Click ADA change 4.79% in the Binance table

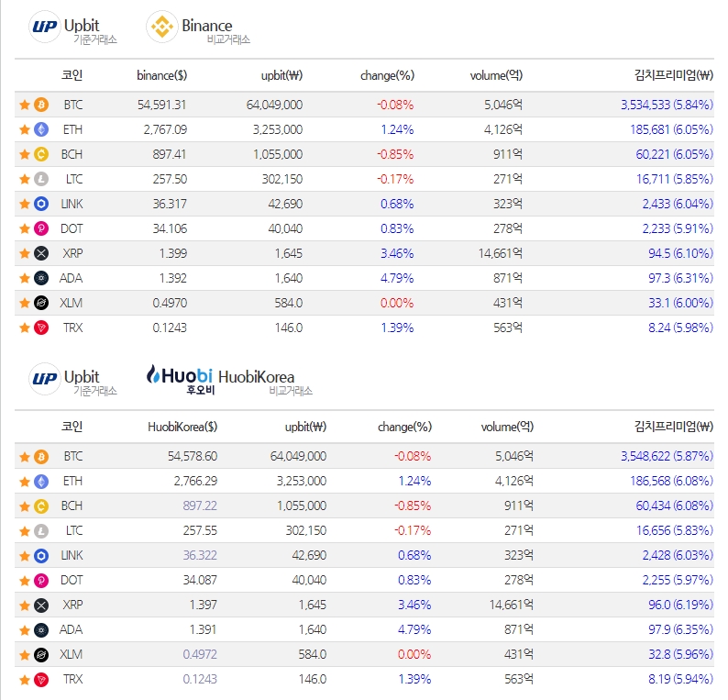click(x=397, y=278)
